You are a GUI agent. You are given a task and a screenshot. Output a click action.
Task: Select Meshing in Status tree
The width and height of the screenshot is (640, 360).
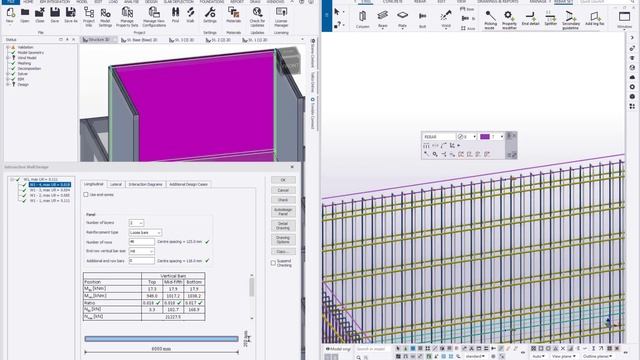pos(24,63)
